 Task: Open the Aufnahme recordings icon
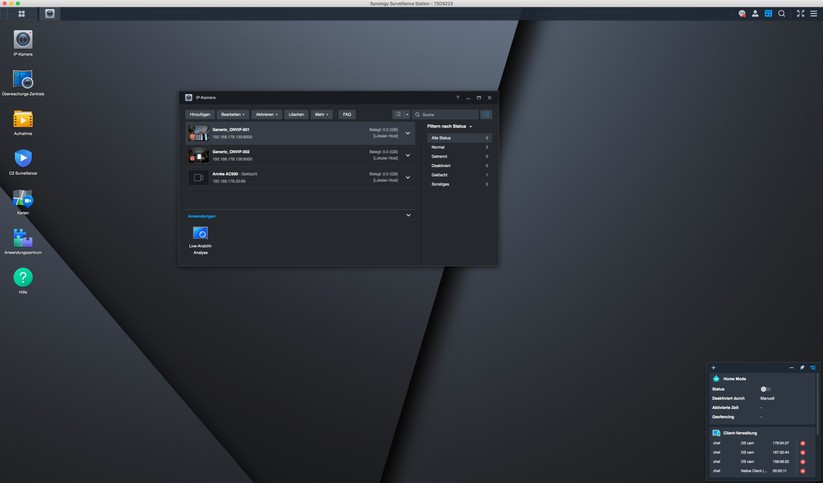[22, 120]
